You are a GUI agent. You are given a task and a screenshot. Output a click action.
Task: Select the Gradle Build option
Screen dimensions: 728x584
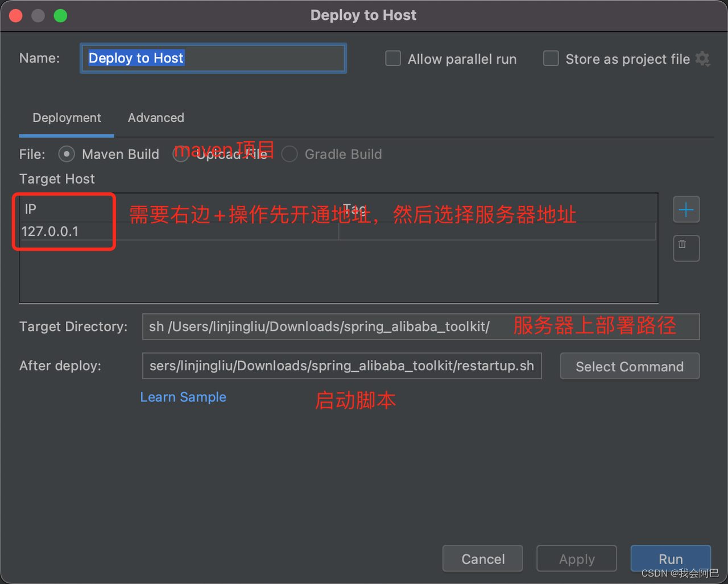pos(289,154)
